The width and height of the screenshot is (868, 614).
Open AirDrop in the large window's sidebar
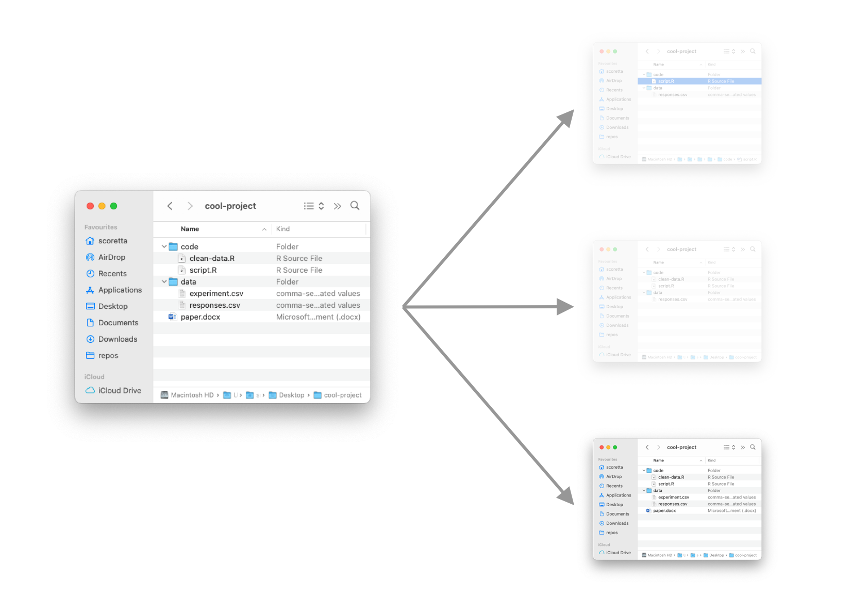111,257
